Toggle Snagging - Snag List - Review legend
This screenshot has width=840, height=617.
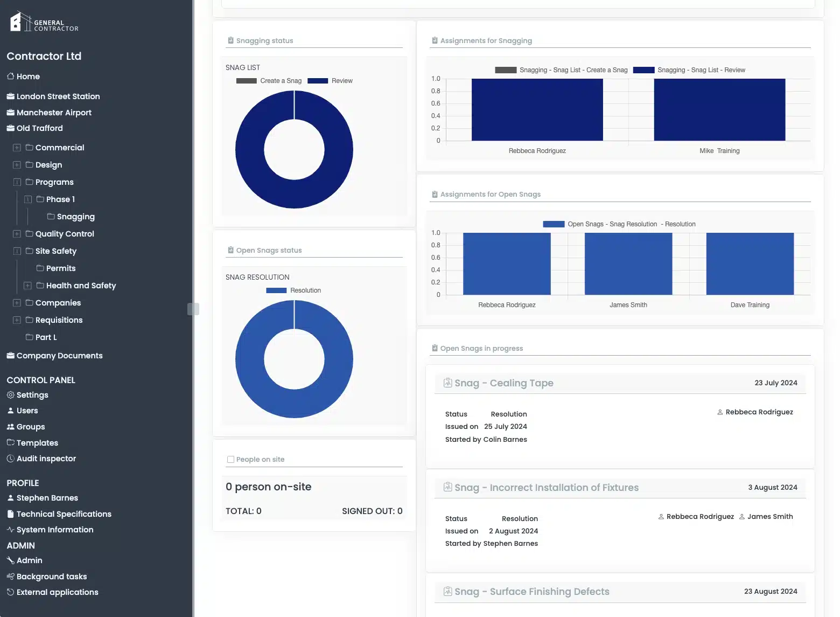point(689,70)
